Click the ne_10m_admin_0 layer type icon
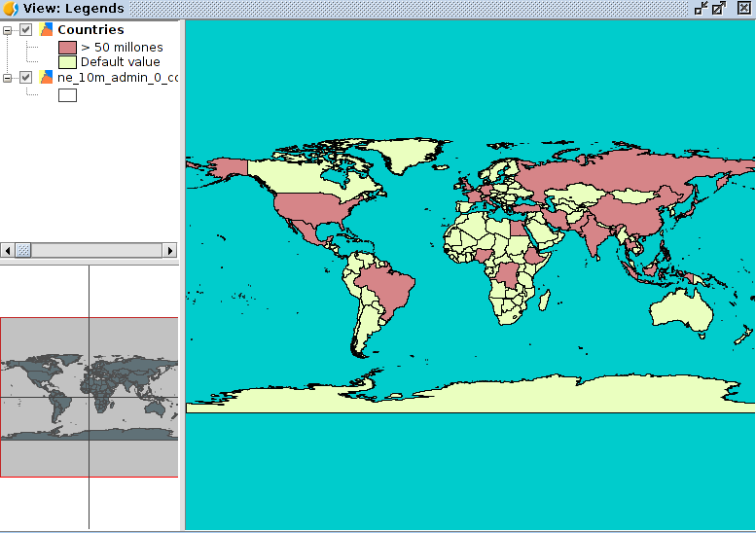This screenshot has height=533, width=756. click(x=46, y=77)
